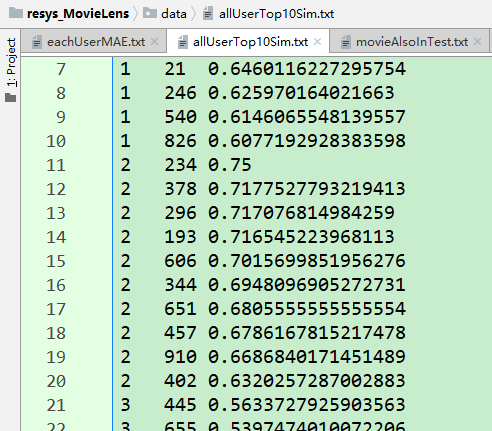Click the ID 651 on line 17
Screen dimensions: 492x431
click(x=180, y=309)
